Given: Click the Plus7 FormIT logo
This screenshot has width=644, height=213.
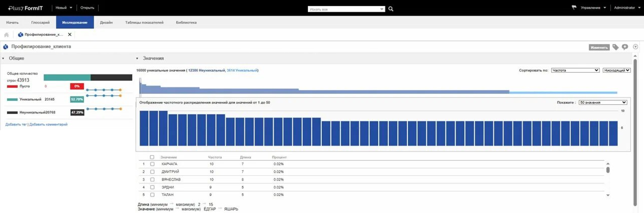Looking at the screenshot, I should pyautogui.click(x=25, y=8).
